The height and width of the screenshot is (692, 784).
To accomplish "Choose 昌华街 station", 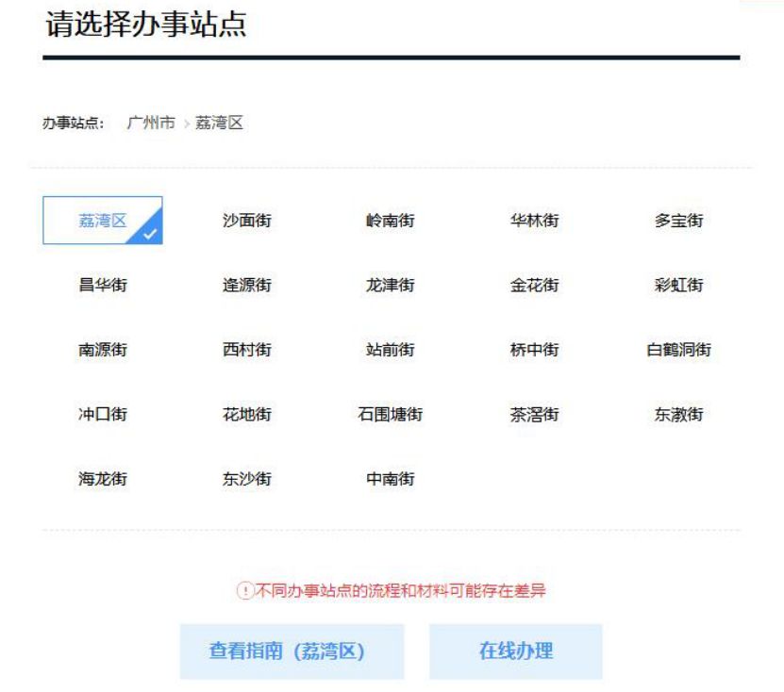I will 102,285.
